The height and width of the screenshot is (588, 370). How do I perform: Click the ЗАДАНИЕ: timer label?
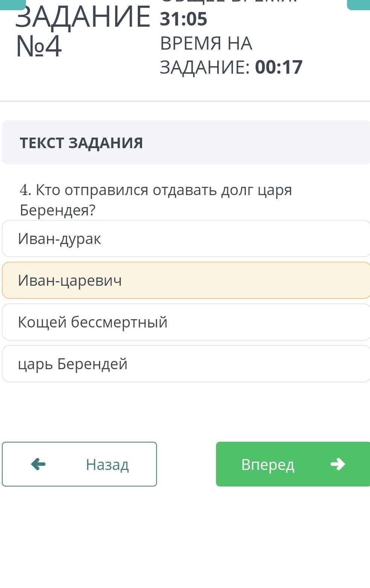205,67
